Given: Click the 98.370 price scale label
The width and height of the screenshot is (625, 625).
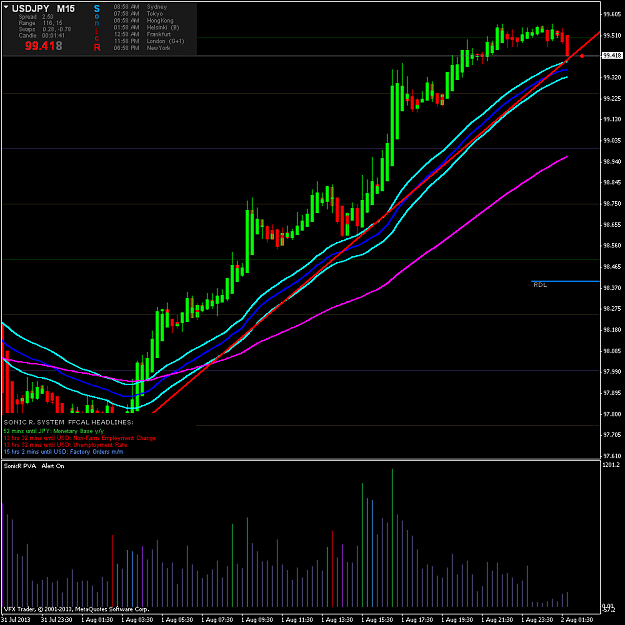Looking at the screenshot, I should pyautogui.click(x=612, y=288).
